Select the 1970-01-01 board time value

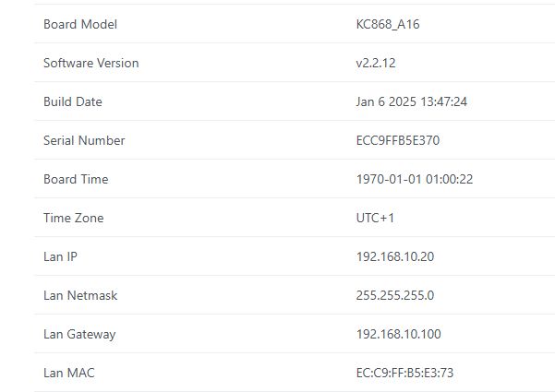click(415, 179)
